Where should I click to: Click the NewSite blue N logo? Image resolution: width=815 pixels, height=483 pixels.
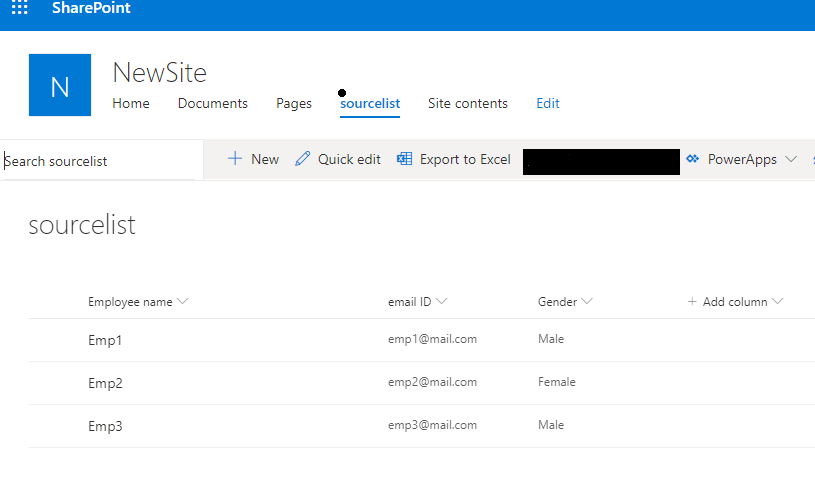point(60,85)
